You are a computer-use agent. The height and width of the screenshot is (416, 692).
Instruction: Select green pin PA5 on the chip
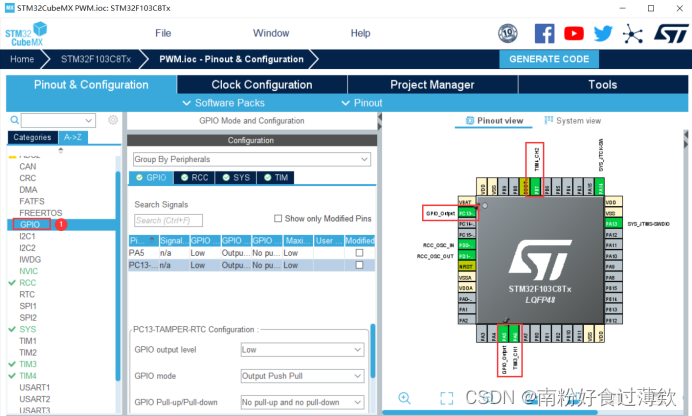(504, 334)
